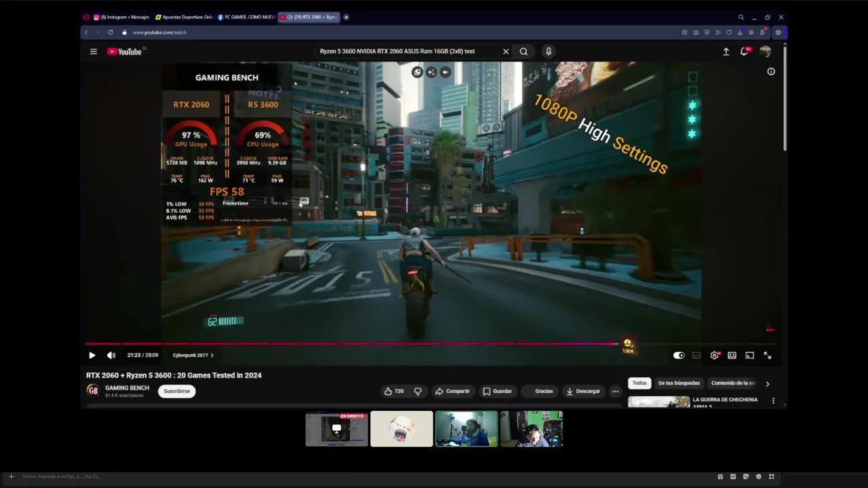Open the apps icon in chat bar

(771, 476)
